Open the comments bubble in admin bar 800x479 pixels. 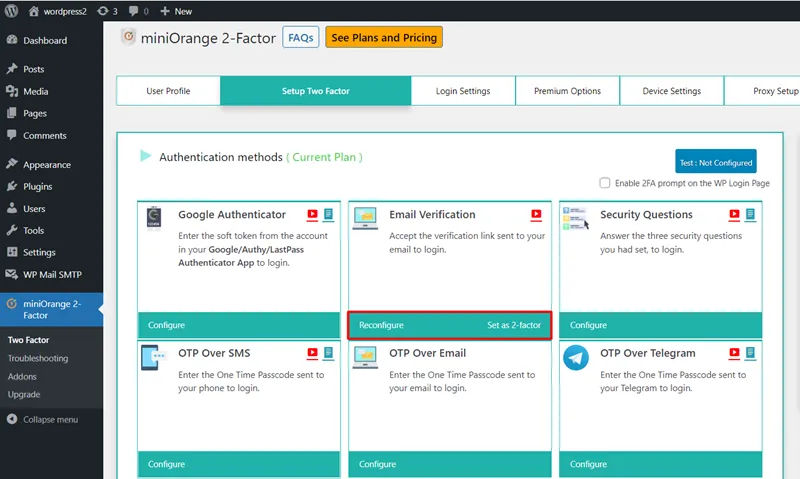click(138, 11)
